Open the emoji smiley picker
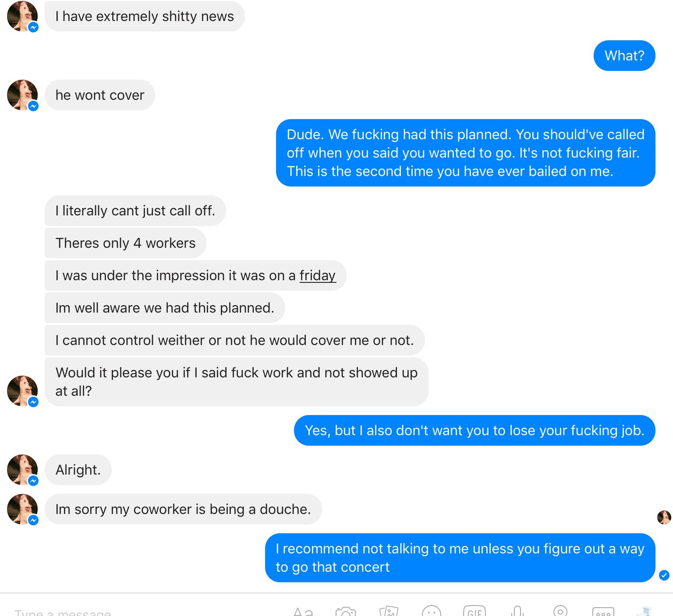Screen dimensions: 673x616 pos(432,611)
